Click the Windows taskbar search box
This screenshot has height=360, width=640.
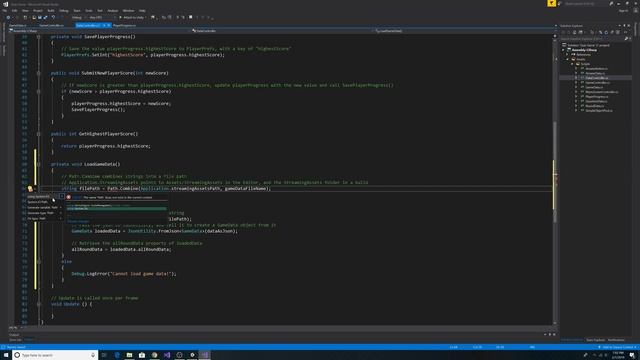[55, 355]
